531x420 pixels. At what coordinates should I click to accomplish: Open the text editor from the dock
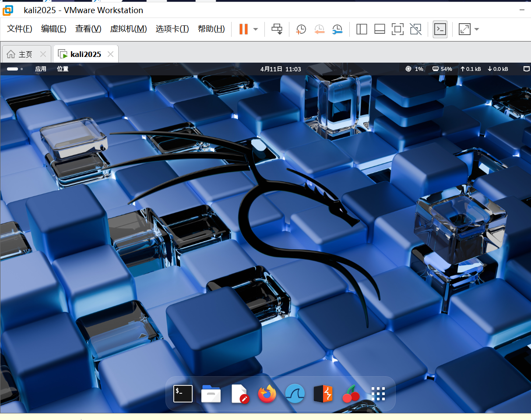click(239, 394)
